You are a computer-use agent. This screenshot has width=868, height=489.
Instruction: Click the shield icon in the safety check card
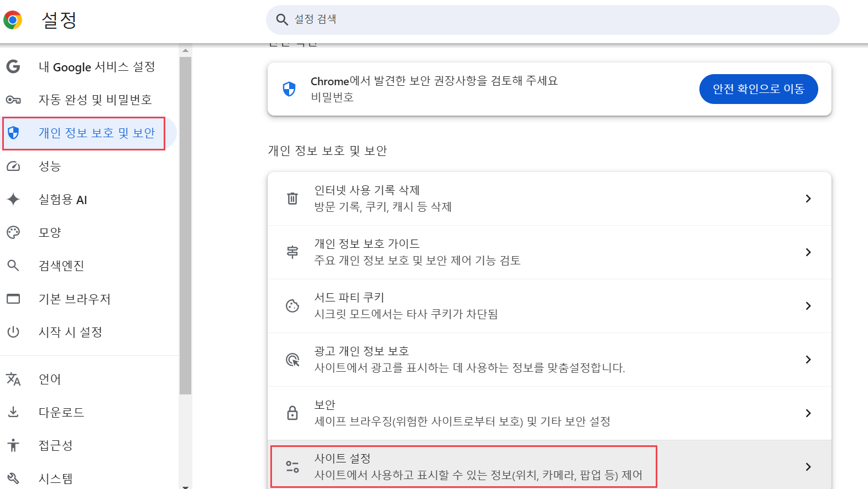coord(289,89)
